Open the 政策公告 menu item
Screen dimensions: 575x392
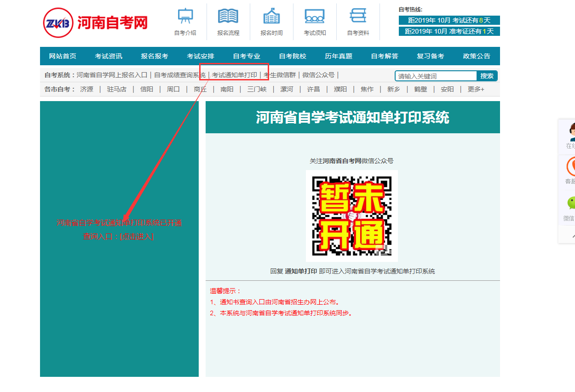(x=477, y=56)
